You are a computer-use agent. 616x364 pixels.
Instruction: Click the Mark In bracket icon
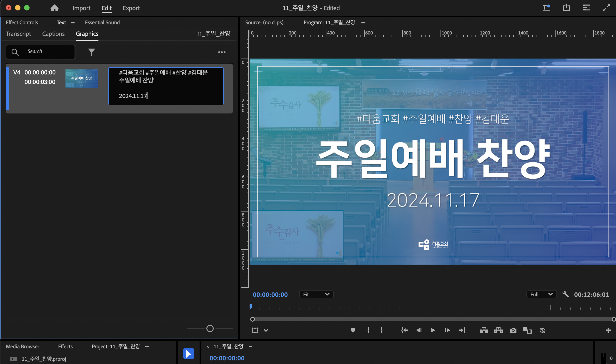368,330
